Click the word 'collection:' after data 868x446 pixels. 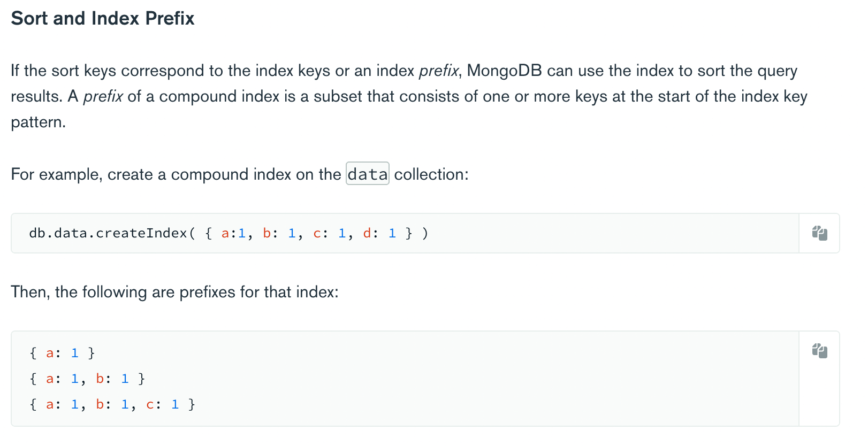click(431, 174)
